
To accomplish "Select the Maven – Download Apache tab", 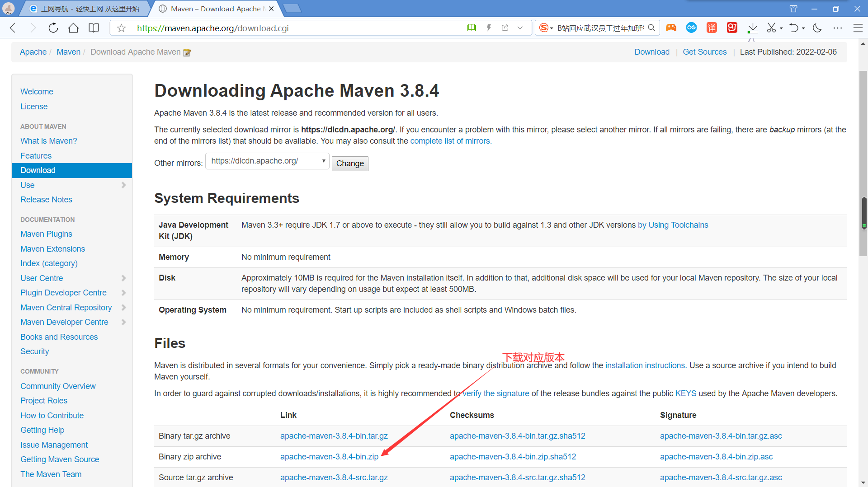I will pos(216,9).
